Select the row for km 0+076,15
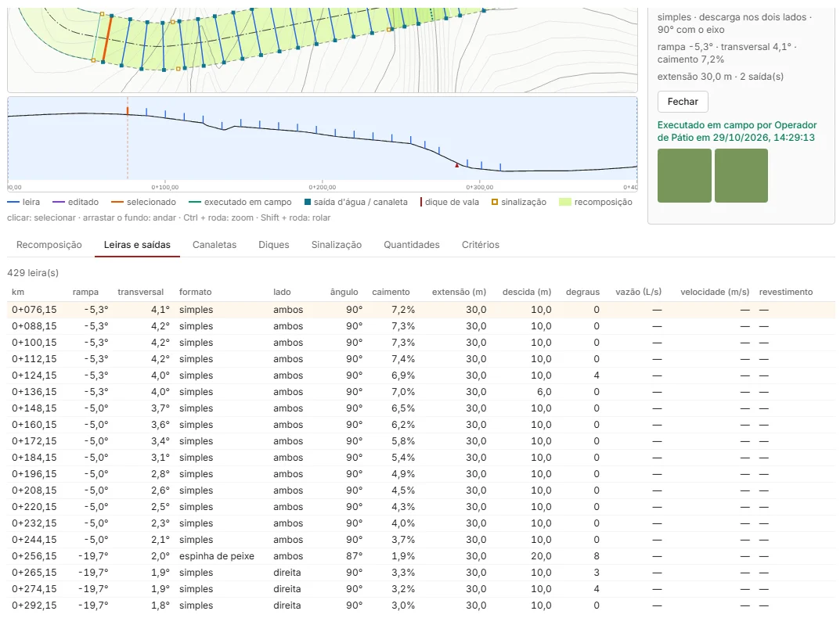 421,310
